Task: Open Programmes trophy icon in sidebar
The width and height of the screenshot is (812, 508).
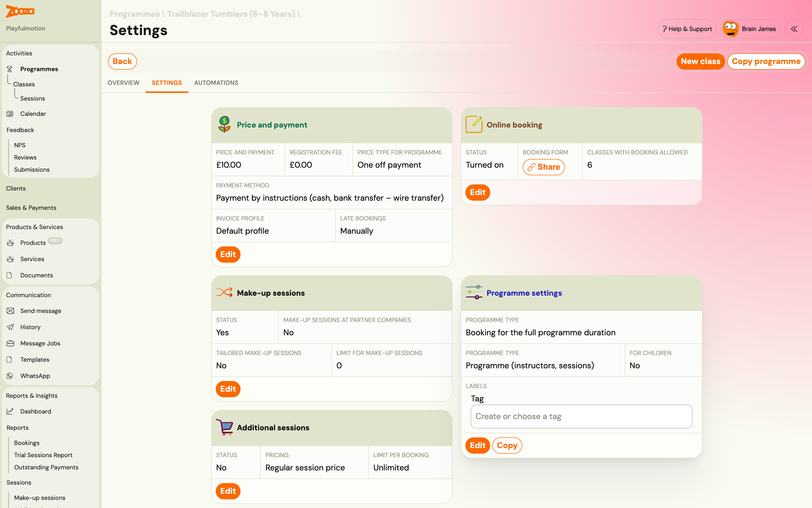Action: point(10,69)
